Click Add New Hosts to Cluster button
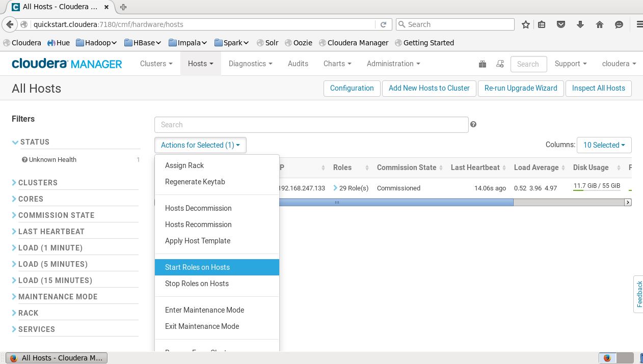Screen dimensions: 643x364 (x=429, y=88)
